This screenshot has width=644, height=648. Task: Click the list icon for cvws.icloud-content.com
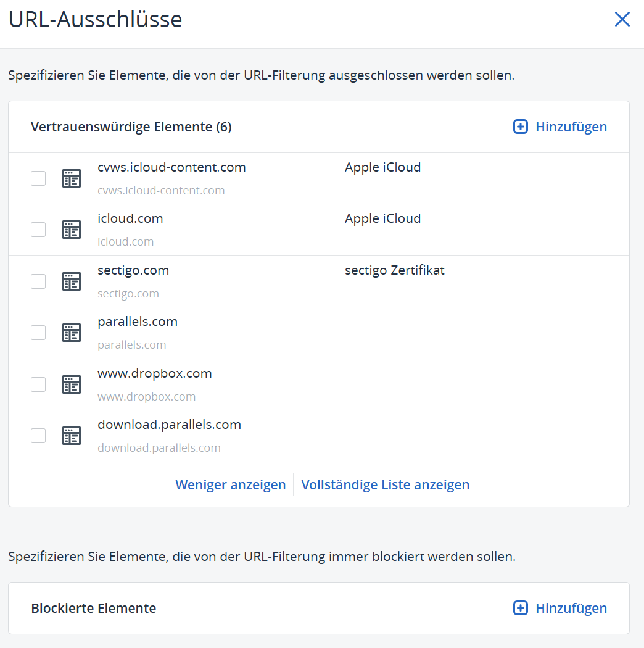pyautogui.click(x=72, y=178)
